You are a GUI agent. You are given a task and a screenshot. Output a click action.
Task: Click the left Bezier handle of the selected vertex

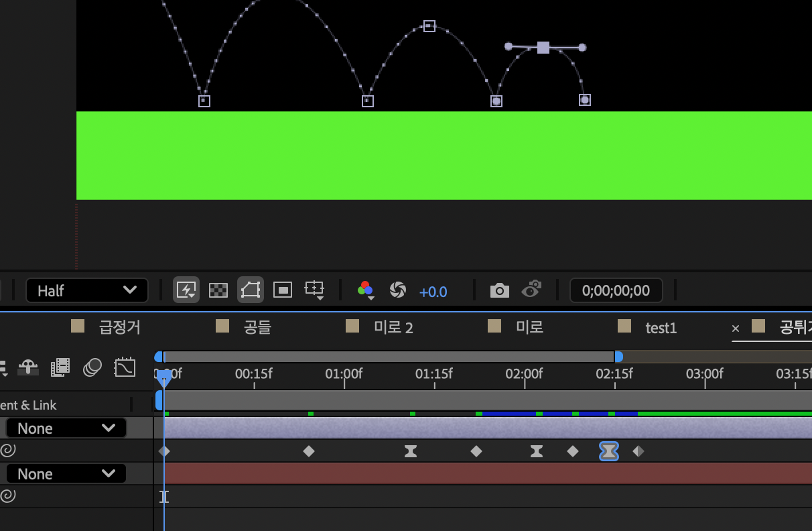509,46
